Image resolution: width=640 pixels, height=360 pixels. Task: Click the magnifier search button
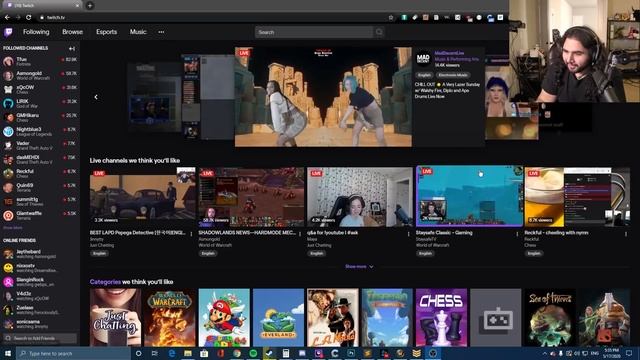(x=379, y=32)
